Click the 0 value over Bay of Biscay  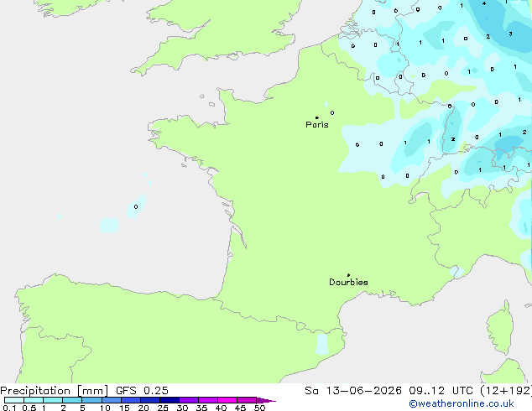pyautogui.click(x=136, y=207)
